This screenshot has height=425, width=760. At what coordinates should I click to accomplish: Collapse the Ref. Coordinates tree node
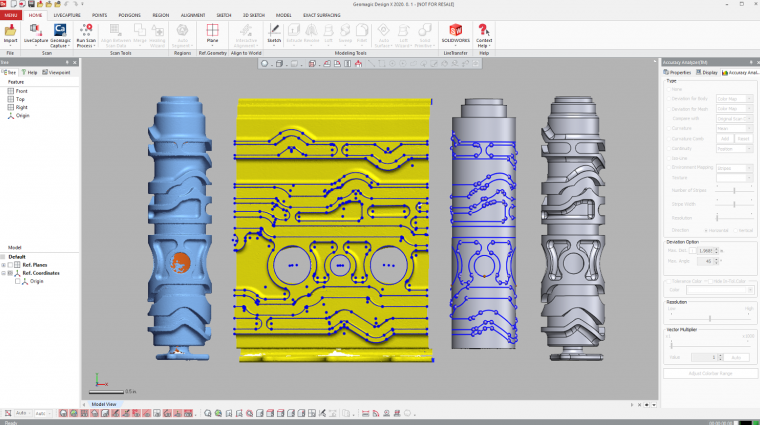(5, 273)
